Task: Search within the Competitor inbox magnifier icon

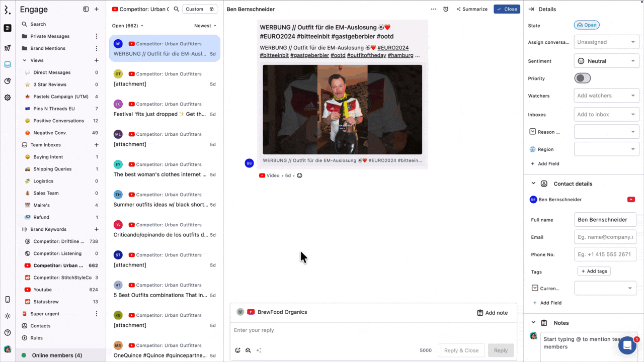Action: click(x=176, y=9)
